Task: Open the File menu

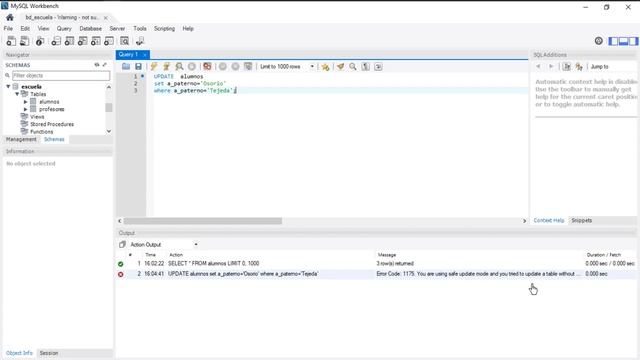Action: click(8, 29)
